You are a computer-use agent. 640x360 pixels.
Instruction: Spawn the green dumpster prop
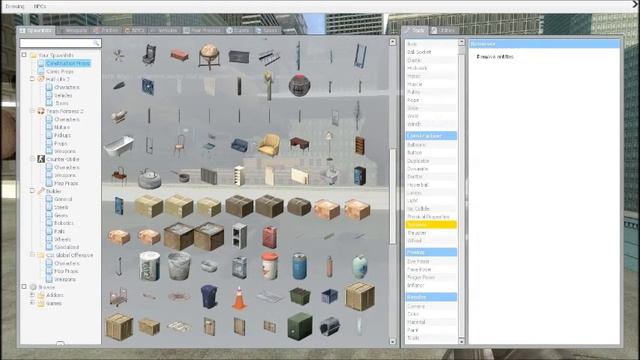[x=299, y=296]
